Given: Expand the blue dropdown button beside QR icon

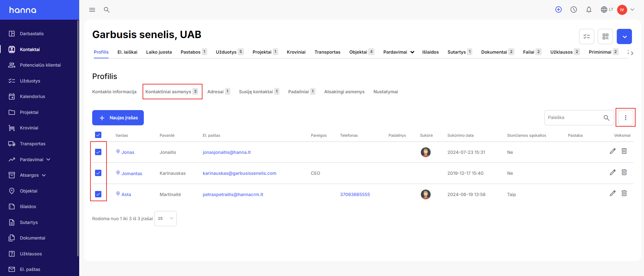Looking at the screenshot, I should click(x=624, y=36).
